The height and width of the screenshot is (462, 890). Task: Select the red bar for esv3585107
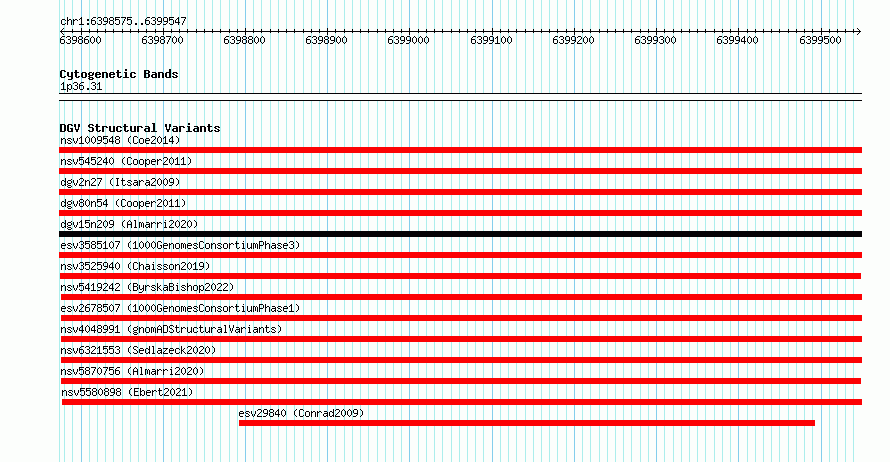(x=460, y=255)
